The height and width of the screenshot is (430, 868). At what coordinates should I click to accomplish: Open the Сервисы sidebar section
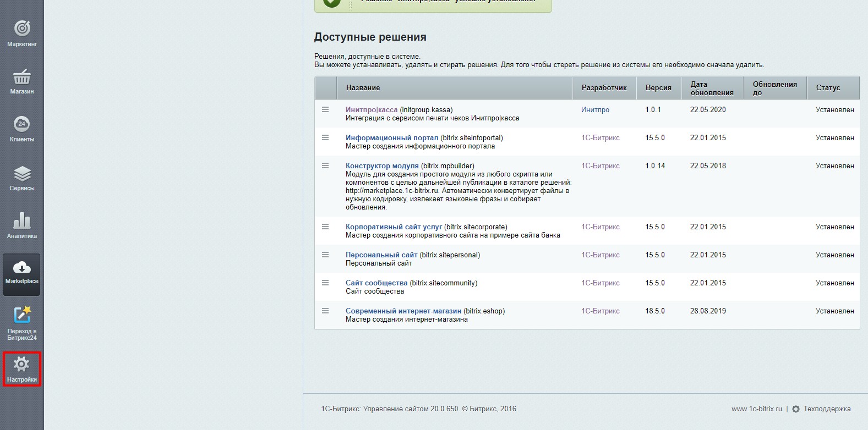click(22, 178)
